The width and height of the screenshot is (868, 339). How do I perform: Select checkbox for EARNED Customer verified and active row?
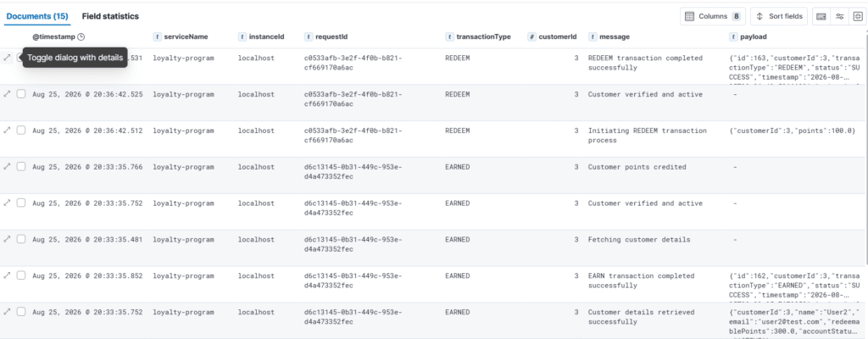click(x=21, y=203)
